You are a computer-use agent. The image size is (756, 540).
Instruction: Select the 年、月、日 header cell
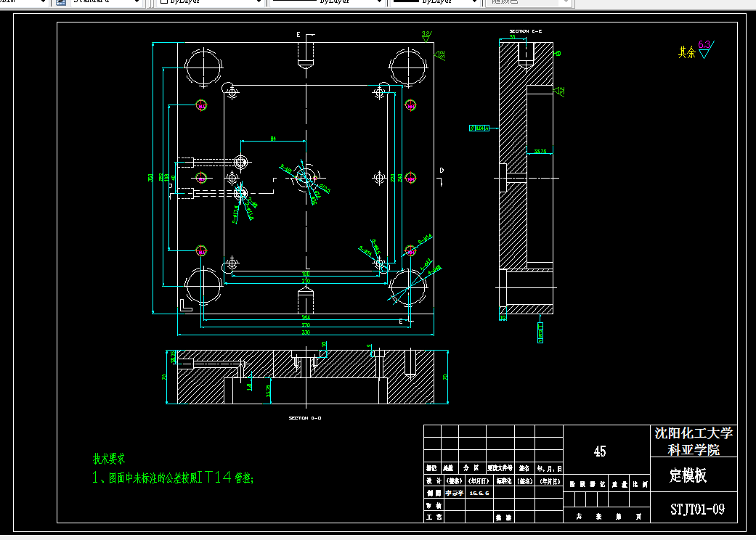[550, 468]
